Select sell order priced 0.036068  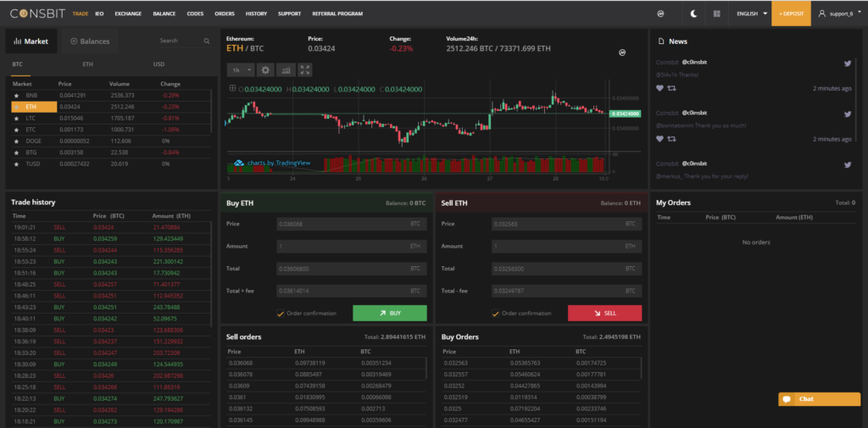click(326, 364)
